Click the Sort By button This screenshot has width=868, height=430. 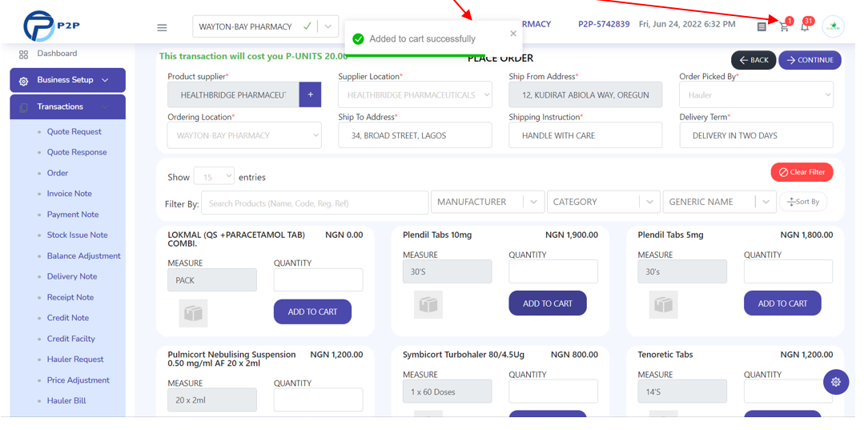[802, 202]
